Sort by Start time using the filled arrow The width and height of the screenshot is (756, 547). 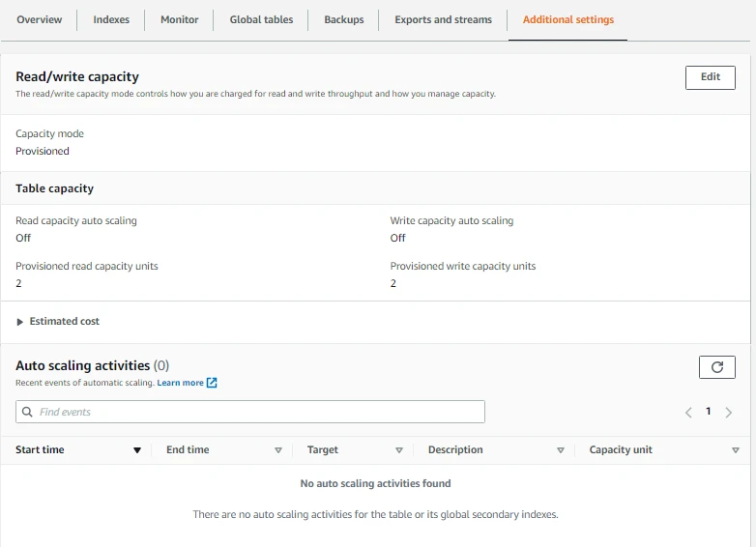pos(137,450)
